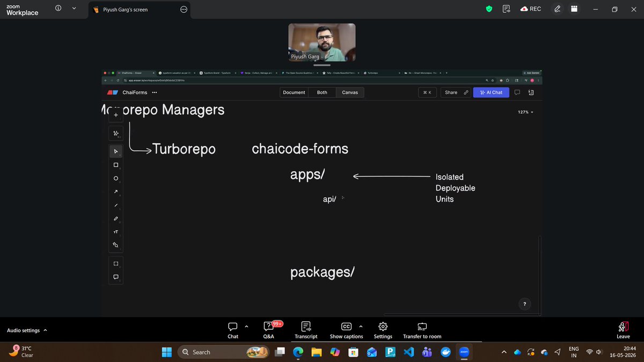Viewport: 644px width, 362px height.
Task: Click Transfer to room
Action: pyautogui.click(x=422, y=330)
